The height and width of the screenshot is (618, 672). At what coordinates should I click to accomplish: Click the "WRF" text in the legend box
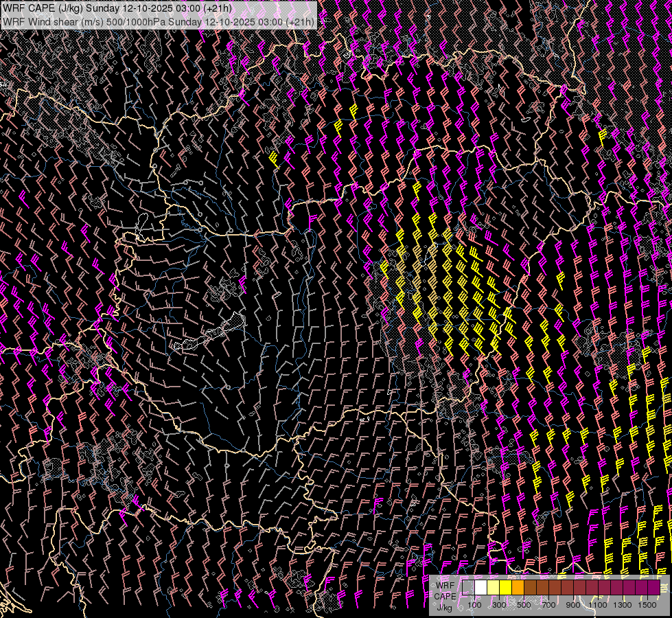445,585
